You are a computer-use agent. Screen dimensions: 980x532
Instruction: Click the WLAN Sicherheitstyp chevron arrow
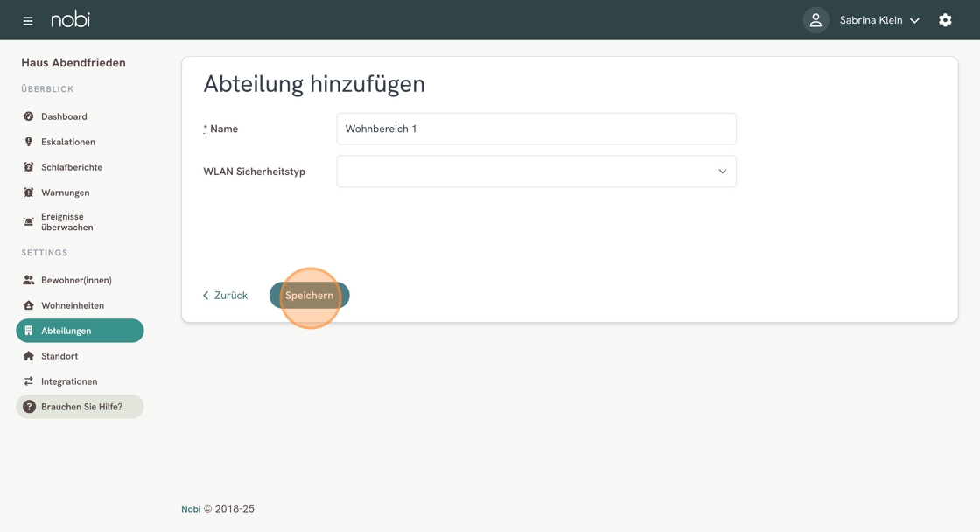pos(722,171)
